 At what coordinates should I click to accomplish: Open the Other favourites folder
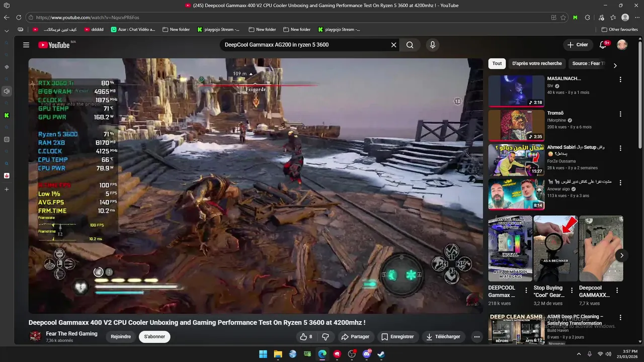pos(620,30)
